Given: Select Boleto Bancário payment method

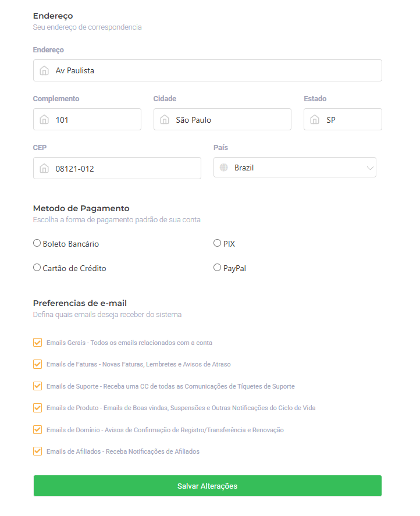Looking at the screenshot, I should click(37, 243).
